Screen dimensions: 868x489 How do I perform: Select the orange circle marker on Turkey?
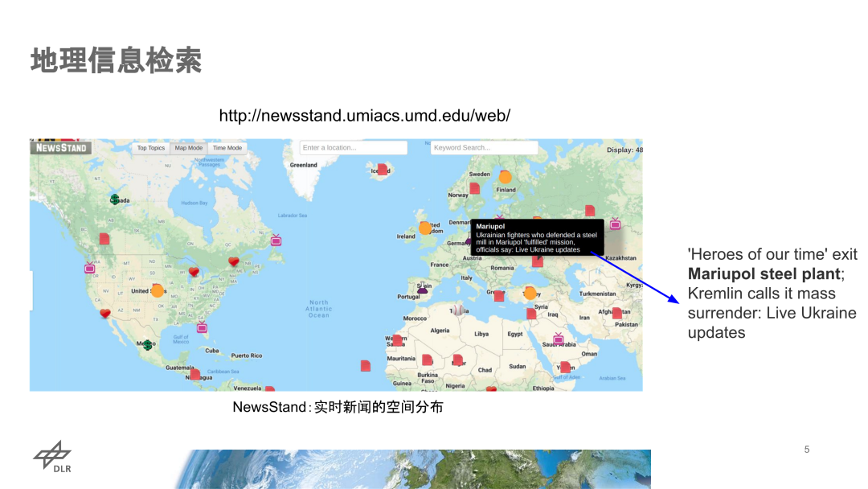tap(530, 293)
